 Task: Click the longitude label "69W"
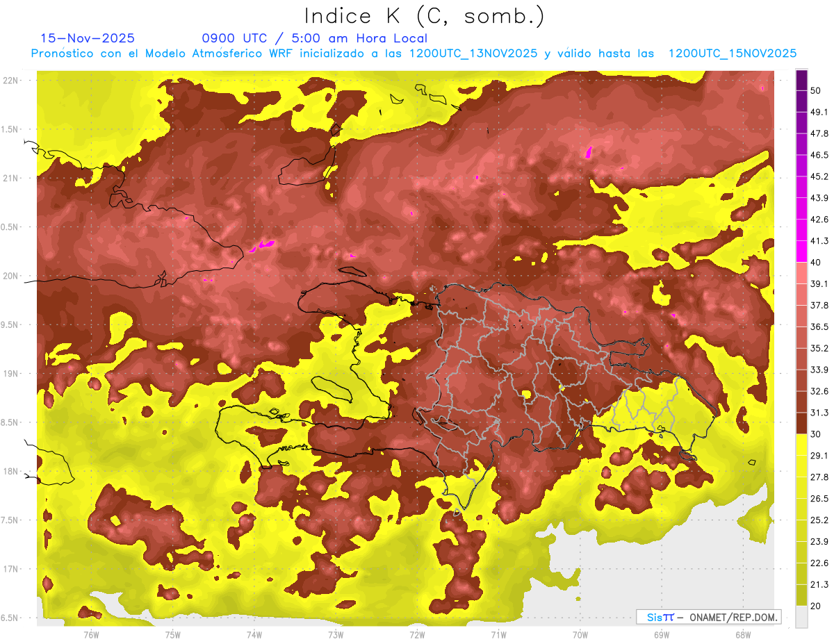pyautogui.click(x=662, y=634)
